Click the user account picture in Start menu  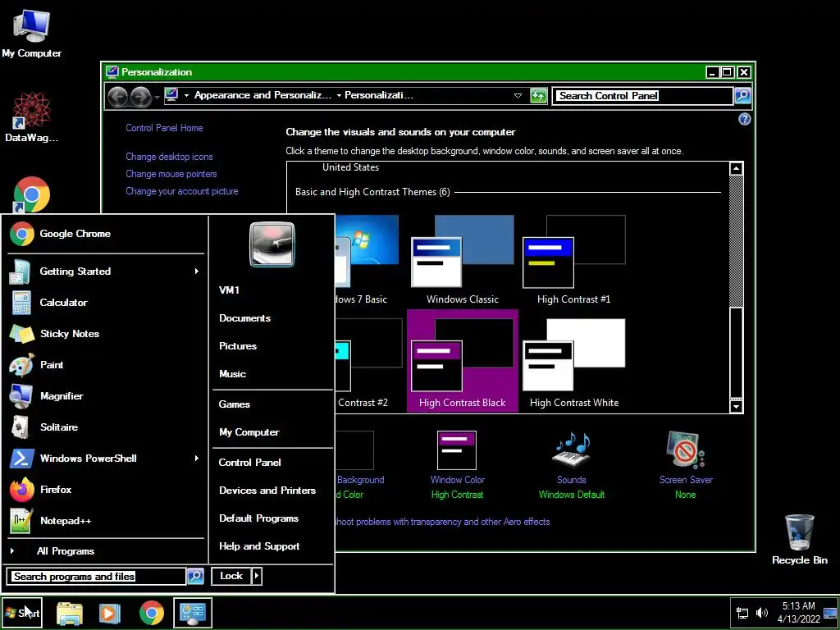[x=272, y=244]
